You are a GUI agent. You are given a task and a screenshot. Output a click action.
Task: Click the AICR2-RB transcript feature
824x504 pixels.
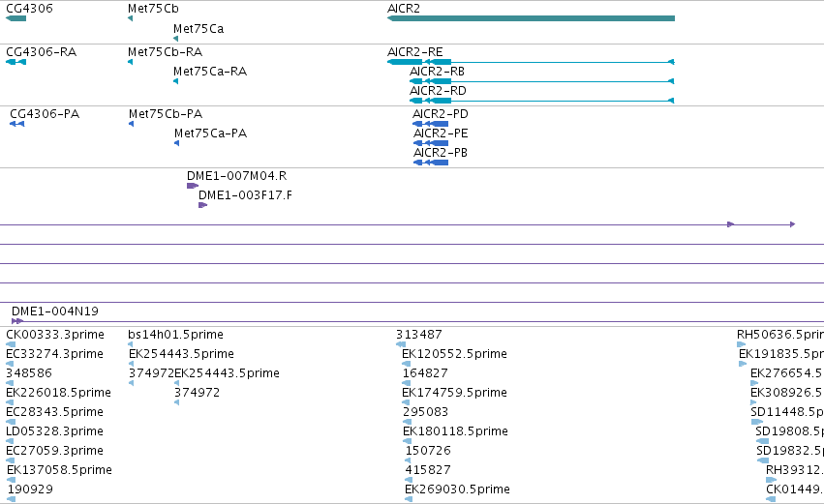(x=542, y=81)
